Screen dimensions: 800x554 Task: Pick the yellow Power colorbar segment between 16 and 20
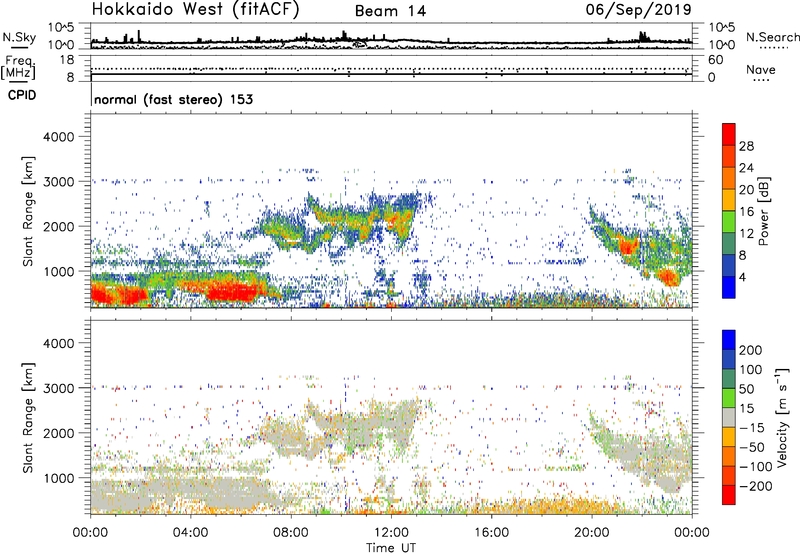[x=729, y=199]
